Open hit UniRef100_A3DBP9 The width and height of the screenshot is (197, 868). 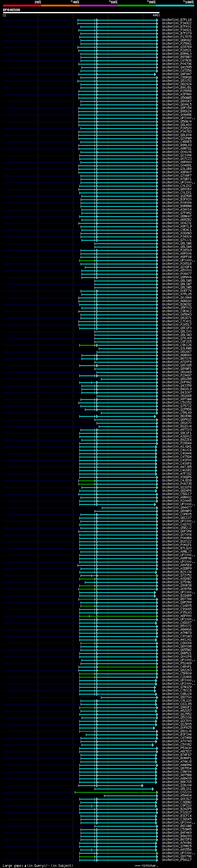(176, 568)
